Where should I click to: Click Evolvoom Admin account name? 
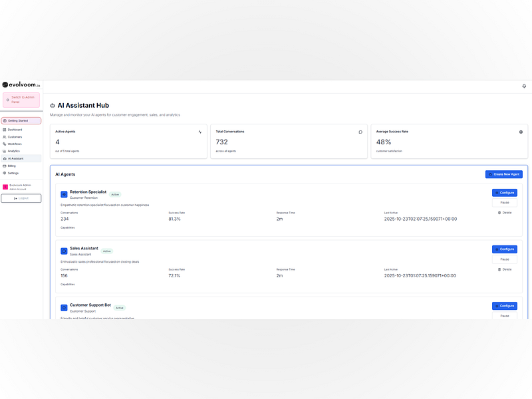click(21, 186)
